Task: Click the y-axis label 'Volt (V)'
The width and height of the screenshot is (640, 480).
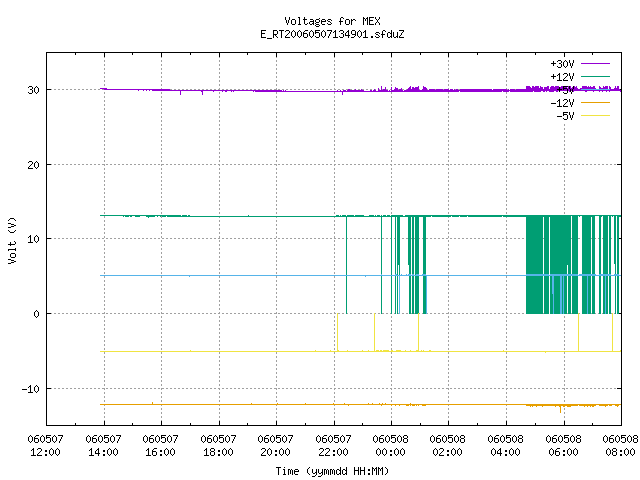Action: (x=12, y=240)
